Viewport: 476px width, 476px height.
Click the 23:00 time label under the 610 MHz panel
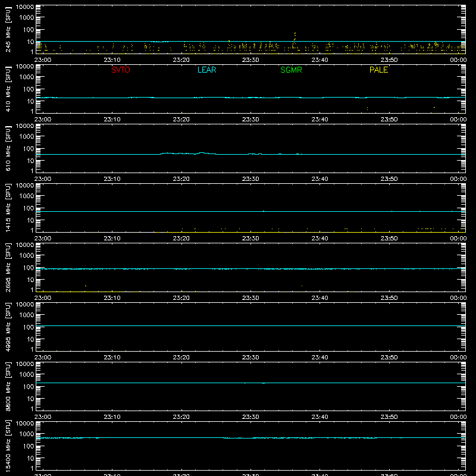click(x=43, y=179)
